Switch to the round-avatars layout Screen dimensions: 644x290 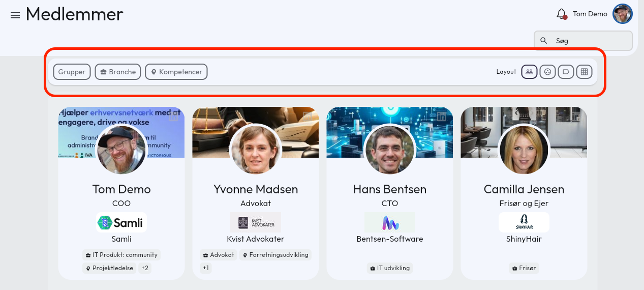click(547, 72)
